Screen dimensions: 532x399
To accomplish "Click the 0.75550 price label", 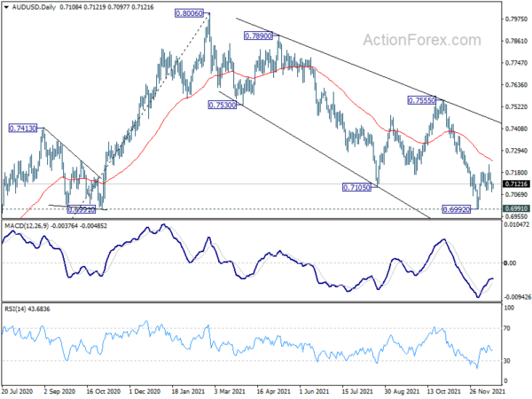I will [421, 100].
